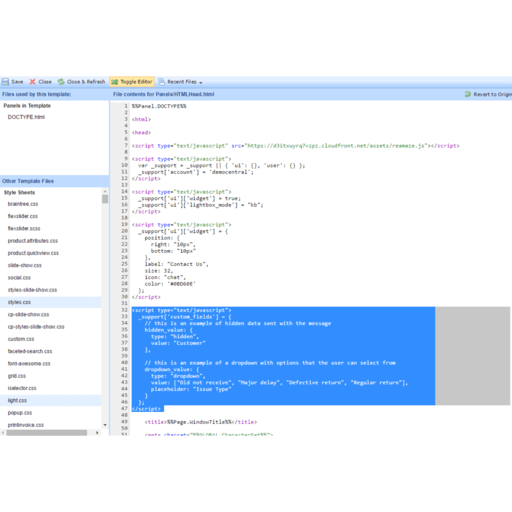512x512 pixels.
Task: Open printinvoice.css file
Action: point(26,425)
